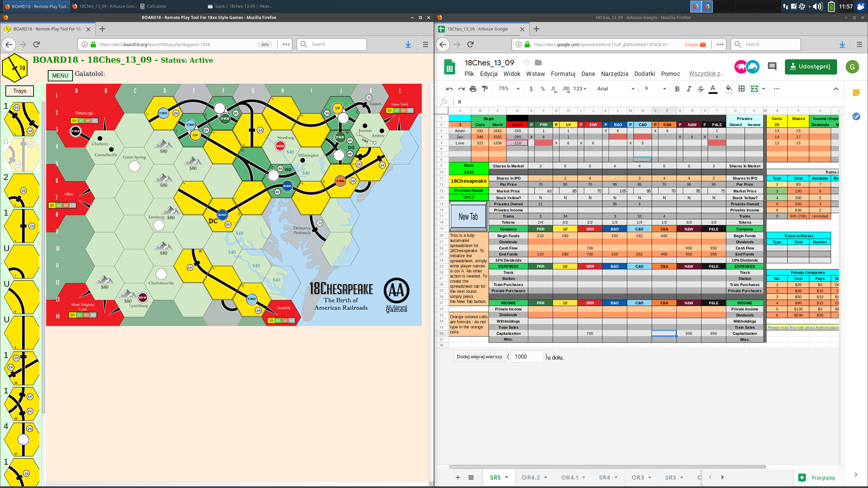The height and width of the screenshot is (488, 868).
Task: Open the cell borders tool
Action: point(742,89)
